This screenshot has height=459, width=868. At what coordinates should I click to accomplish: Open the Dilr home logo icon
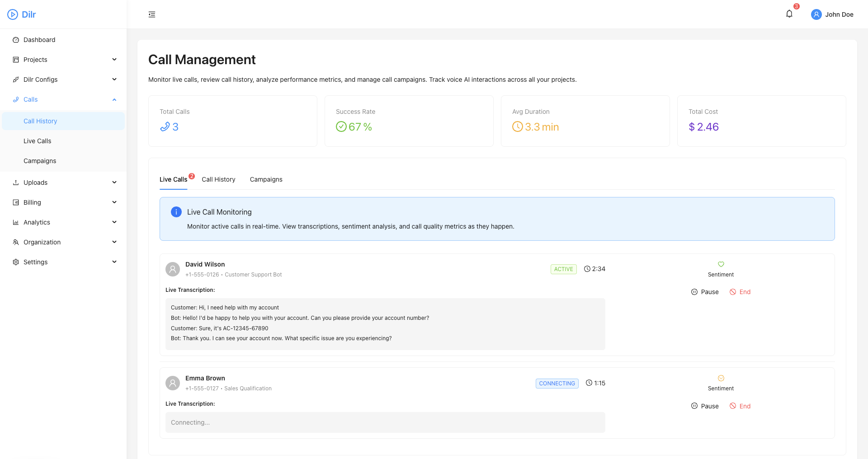tap(12, 14)
